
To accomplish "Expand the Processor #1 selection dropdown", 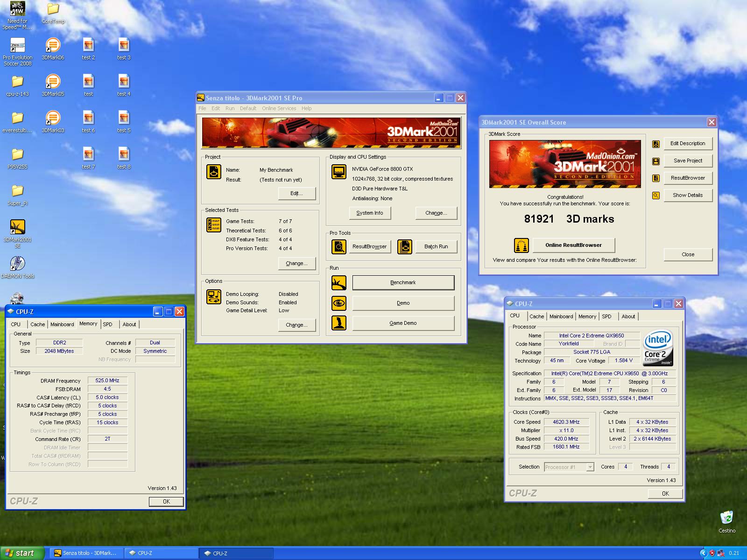I will pyautogui.click(x=590, y=467).
